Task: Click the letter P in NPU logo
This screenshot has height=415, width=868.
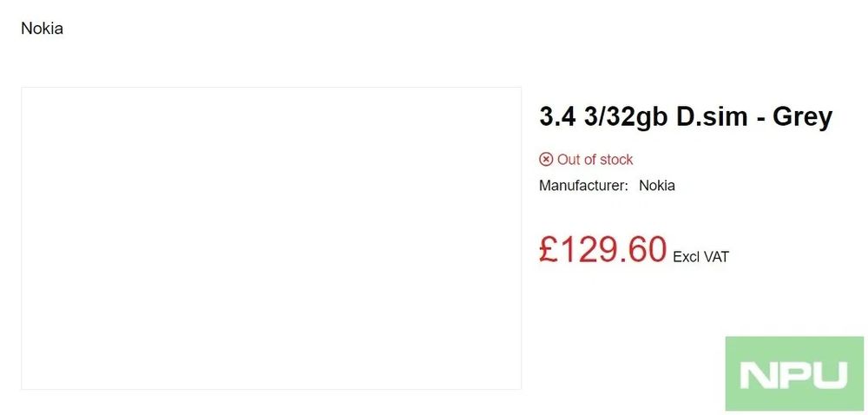Action: (792, 375)
